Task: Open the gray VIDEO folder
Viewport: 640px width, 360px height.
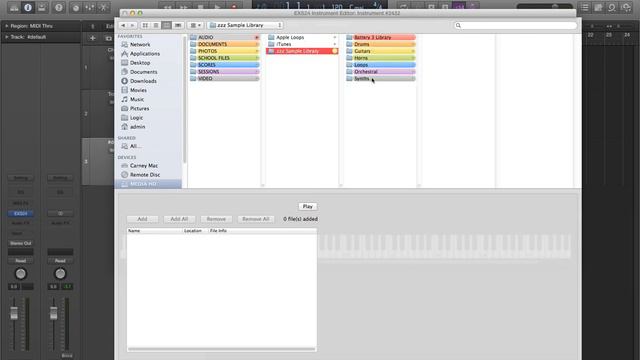Action: tap(224, 78)
